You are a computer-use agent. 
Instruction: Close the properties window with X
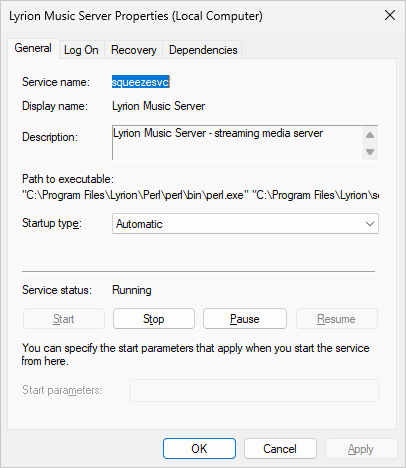(390, 15)
